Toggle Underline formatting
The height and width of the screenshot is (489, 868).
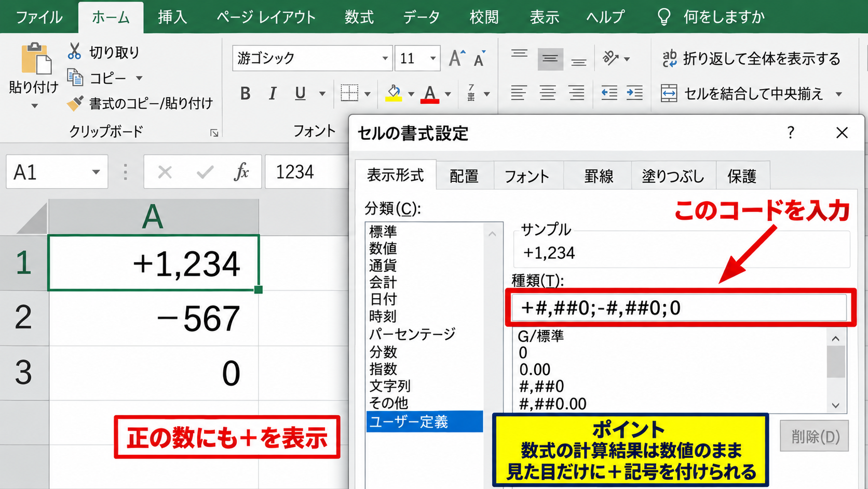(x=300, y=94)
